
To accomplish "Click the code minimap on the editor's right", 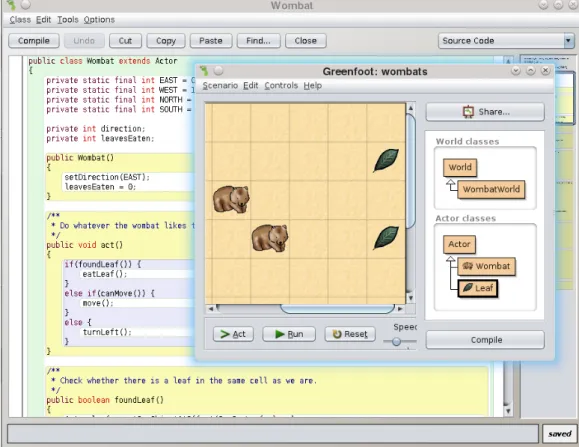I will (x=547, y=236).
